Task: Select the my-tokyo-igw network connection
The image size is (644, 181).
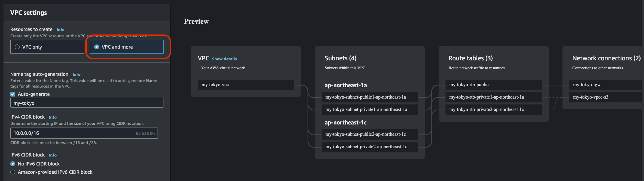Action: pyautogui.click(x=605, y=85)
